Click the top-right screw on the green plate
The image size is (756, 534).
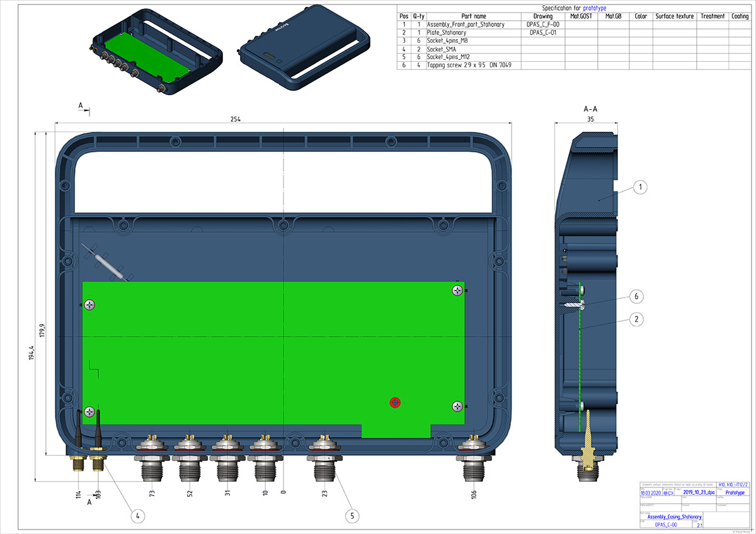pos(457,290)
